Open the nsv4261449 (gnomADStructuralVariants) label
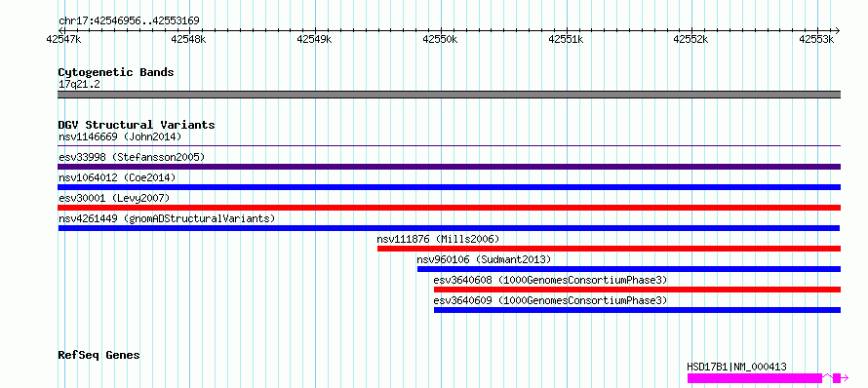Screen dimensions: 868x388 click(167, 218)
